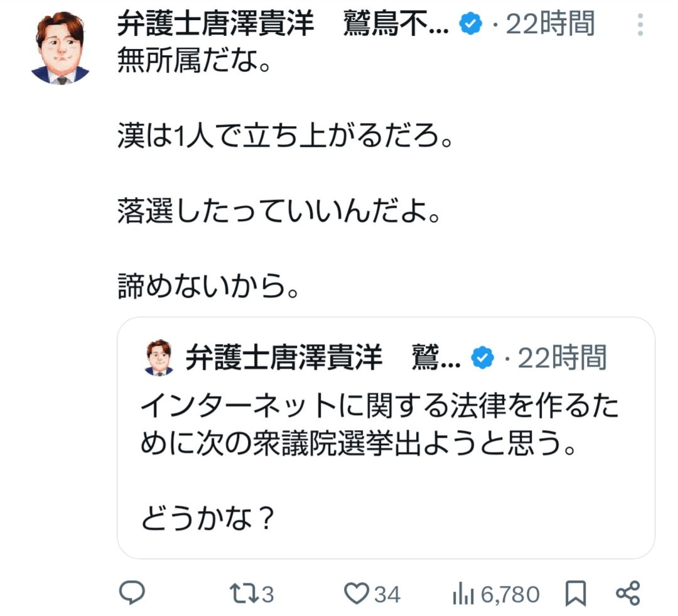Bookmark this tweet
The width and height of the screenshot is (678, 616).
pos(575,593)
